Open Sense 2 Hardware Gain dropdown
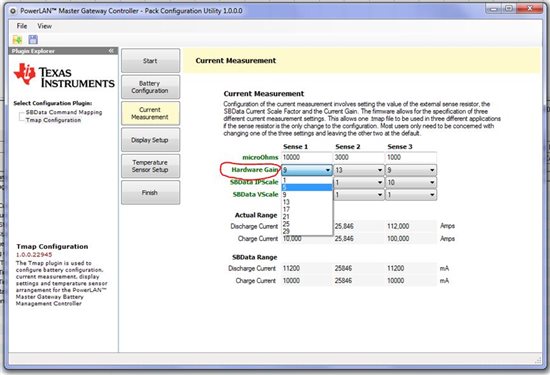Screen dimensions: 550x375 pyautogui.click(x=358, y=170)
